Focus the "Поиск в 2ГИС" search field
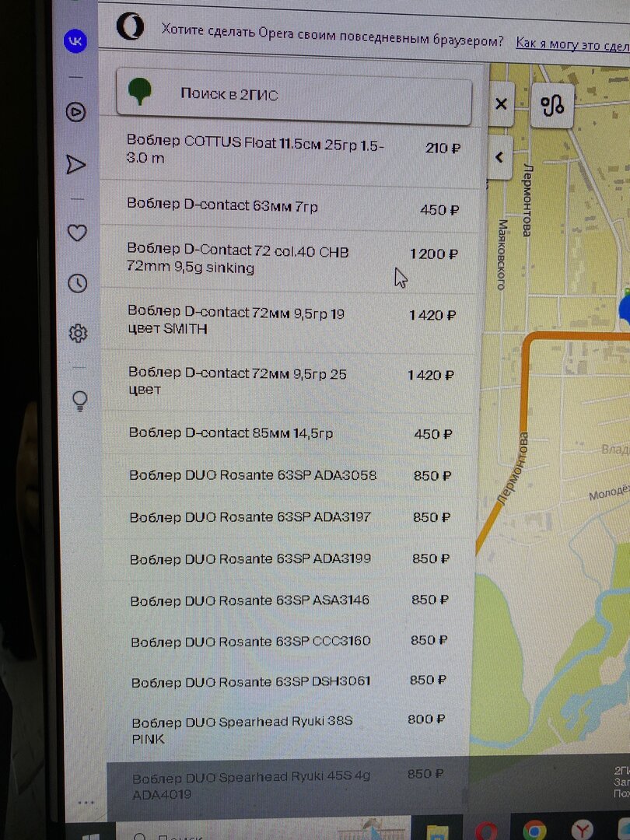 [293, 96]
